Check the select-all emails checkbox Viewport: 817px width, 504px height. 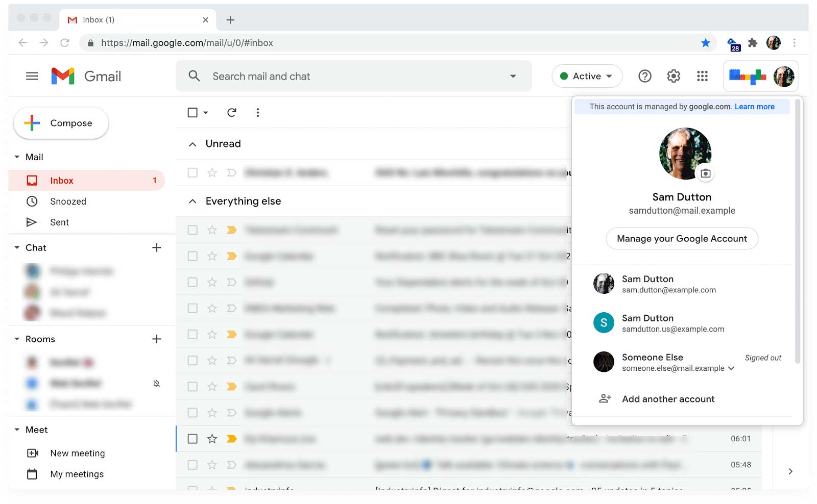point(192,112)
